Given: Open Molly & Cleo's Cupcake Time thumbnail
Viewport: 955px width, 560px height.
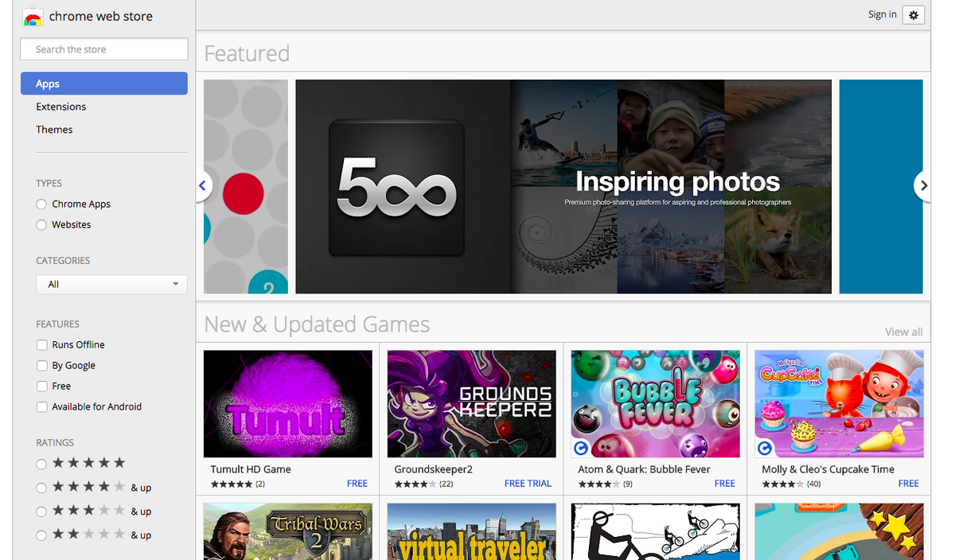Looking at the screenshot, I should (840, 404).
